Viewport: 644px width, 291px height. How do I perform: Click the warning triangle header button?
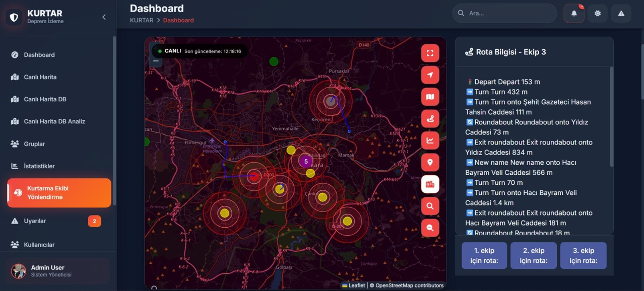(x=621, y=14)
